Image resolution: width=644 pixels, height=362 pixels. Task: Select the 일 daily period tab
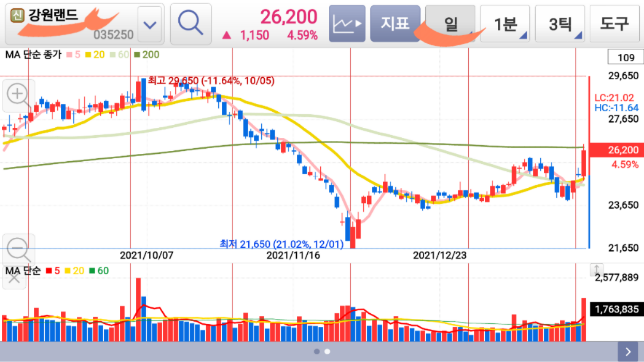pos(450,23)
